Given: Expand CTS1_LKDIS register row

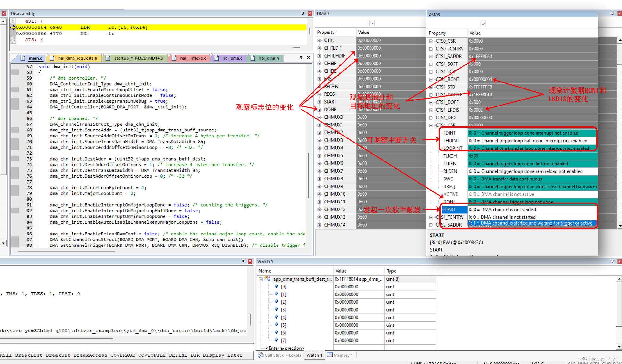Looking at the screenshot, I should pyautogui.click(x=431, y=110).
